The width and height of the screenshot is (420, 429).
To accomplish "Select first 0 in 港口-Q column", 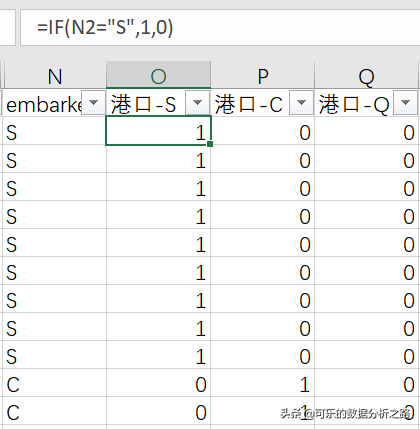I will pos(367,131).
